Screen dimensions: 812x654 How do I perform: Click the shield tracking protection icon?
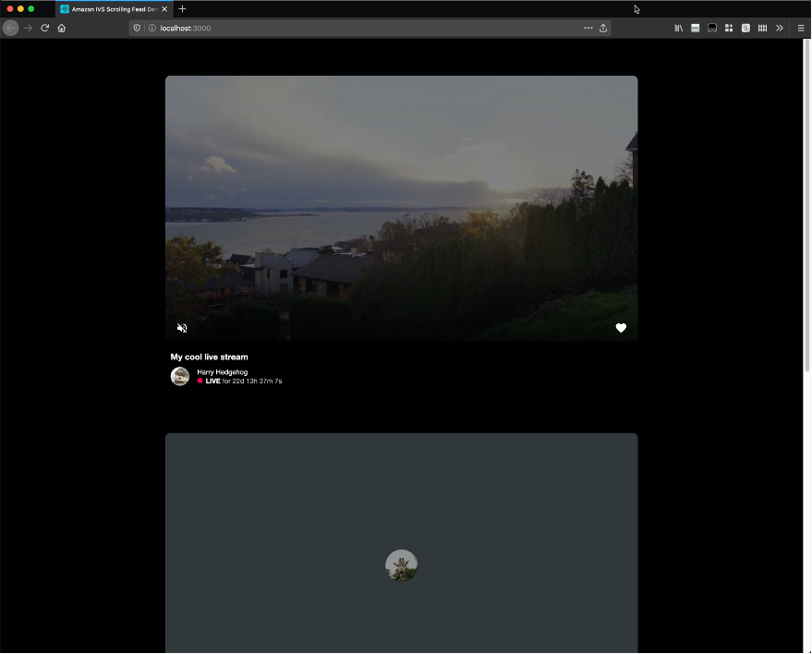136,28
